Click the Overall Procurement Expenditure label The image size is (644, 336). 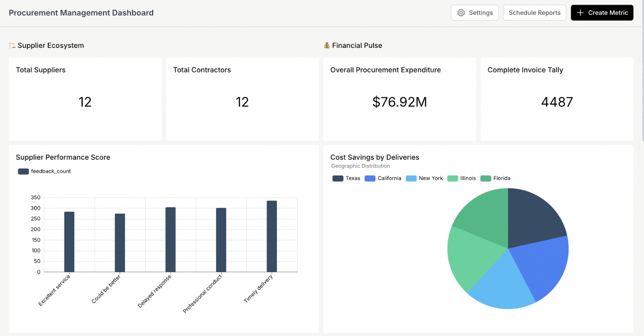click(x=386, y=70)
